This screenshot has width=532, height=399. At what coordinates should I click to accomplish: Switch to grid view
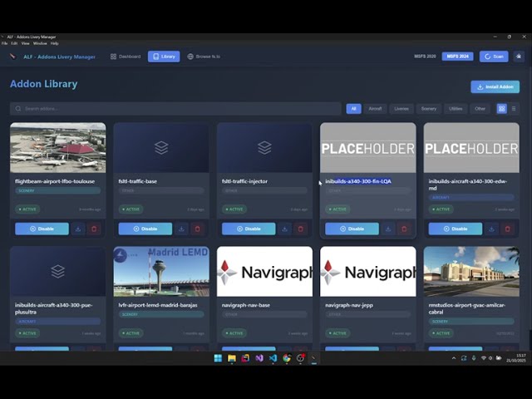point(501,109)
